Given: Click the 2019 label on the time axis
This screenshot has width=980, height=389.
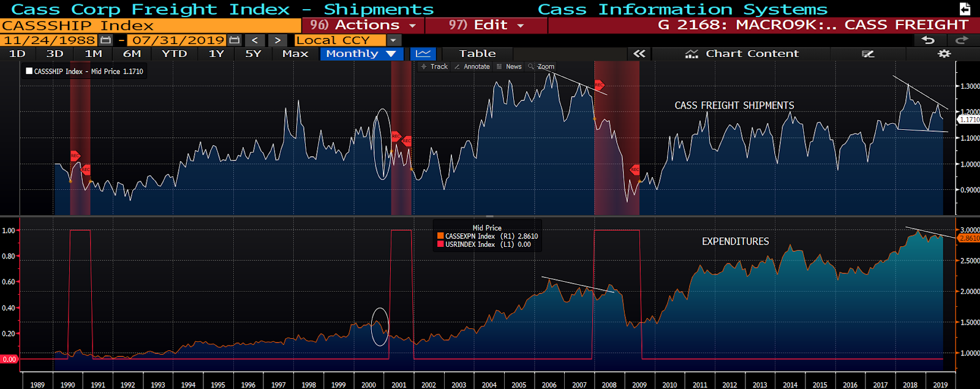Looking at the screenshot, I should 940,385.
